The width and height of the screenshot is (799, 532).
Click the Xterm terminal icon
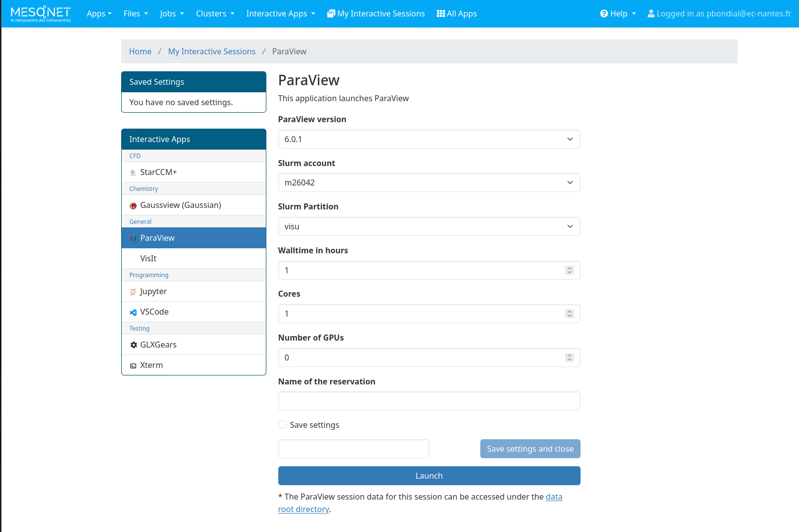tap(133, 365)
